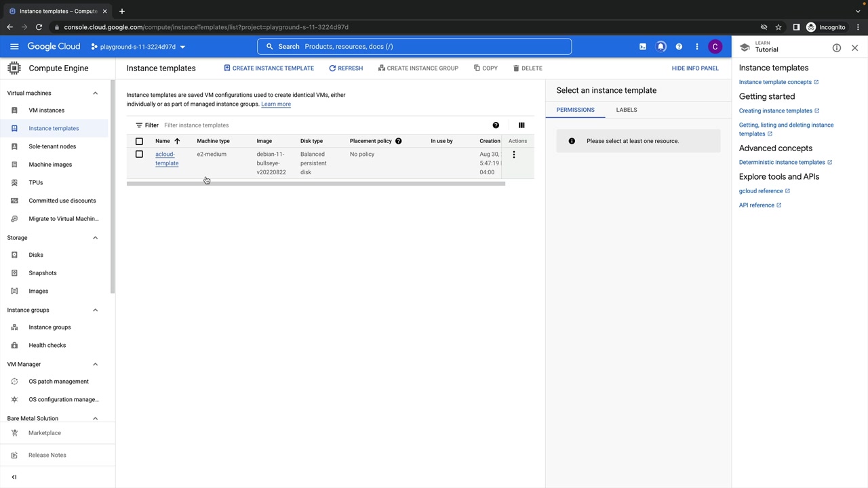Collapse the Storage section
Image resolution: width=868 pixels, height=488 pixels.
coord(95,238)
